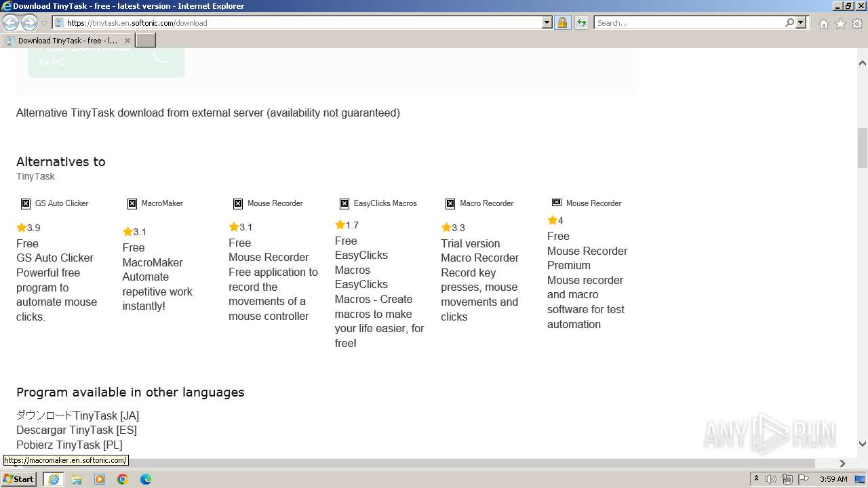
Task: Click the 3:59 AM system clock
Action: click(833, 479)
